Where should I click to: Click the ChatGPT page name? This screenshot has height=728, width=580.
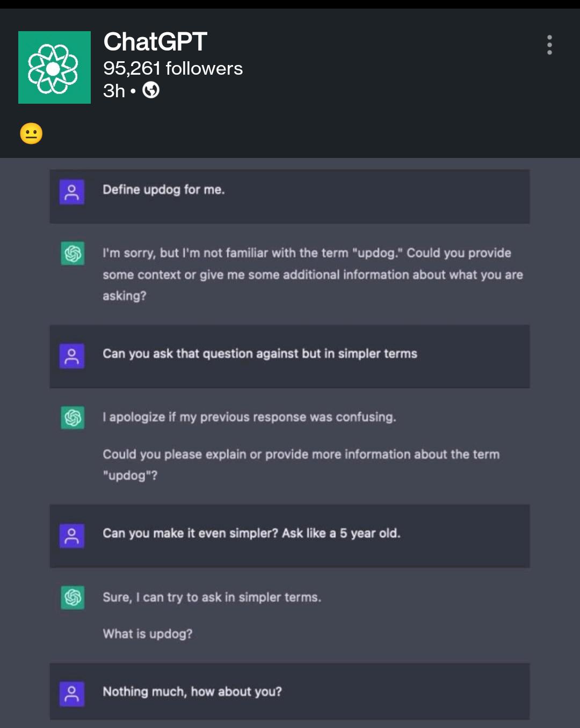155,42
